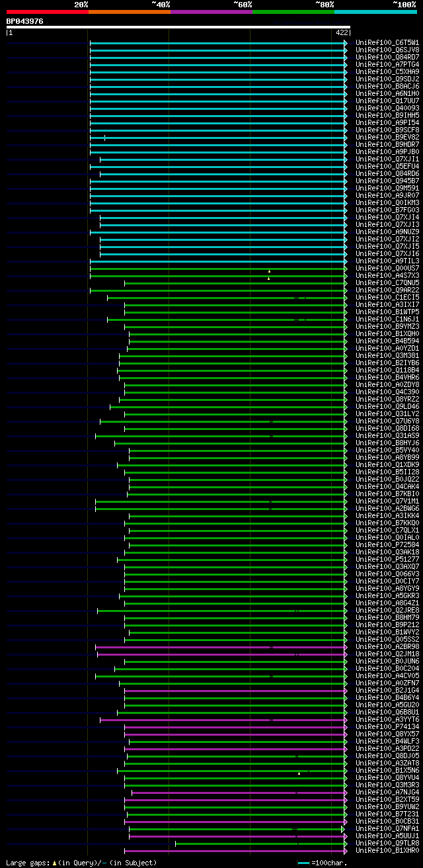Select the UniRef100_A6N1H0 label
The width and height of the screenshot is (423, 868).
coord(387,93)
